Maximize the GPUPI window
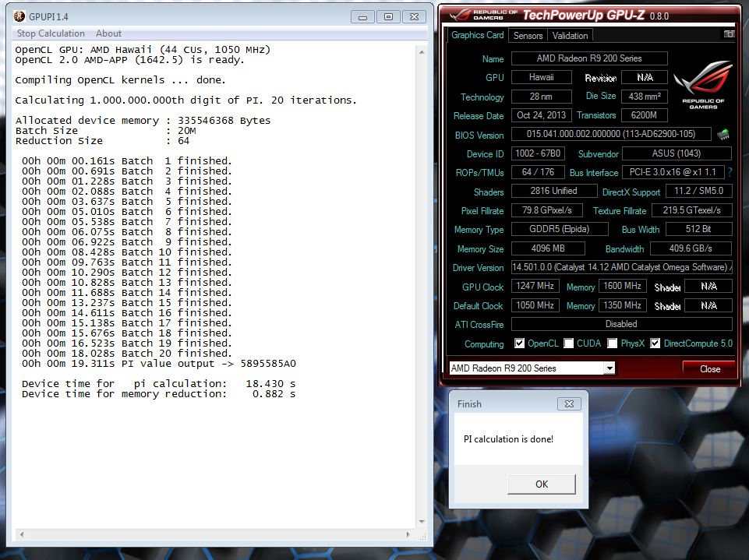This screenshot has width=749, height=560. 388,16
